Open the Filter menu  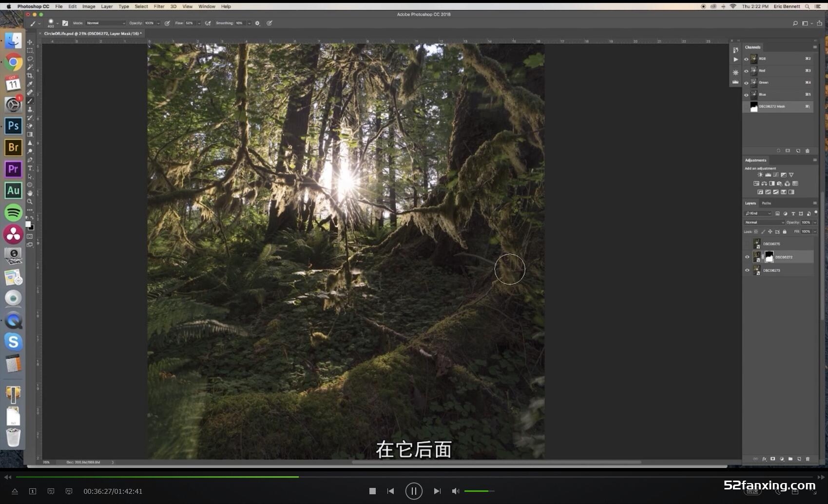(x=159, y=6)
